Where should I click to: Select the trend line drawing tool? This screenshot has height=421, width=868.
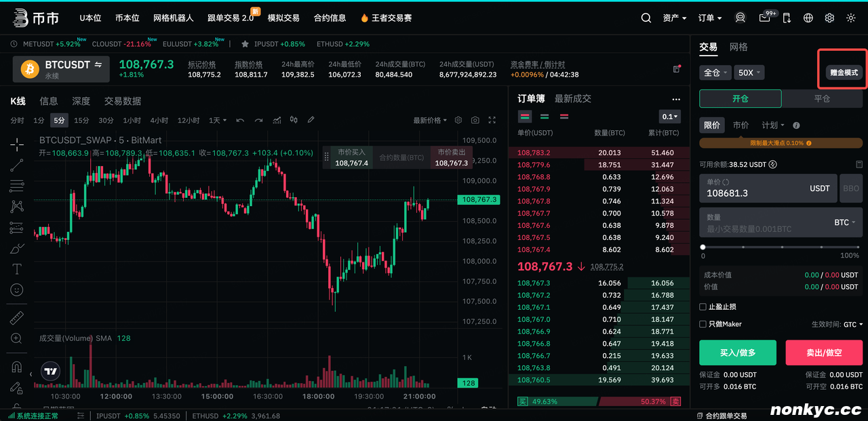tap(17, 165)
